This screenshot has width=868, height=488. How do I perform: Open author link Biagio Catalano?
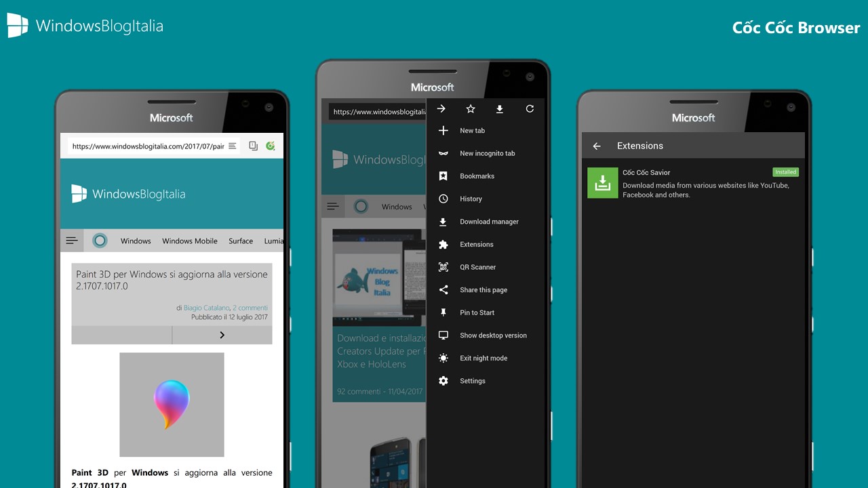[x=207, y=308]
